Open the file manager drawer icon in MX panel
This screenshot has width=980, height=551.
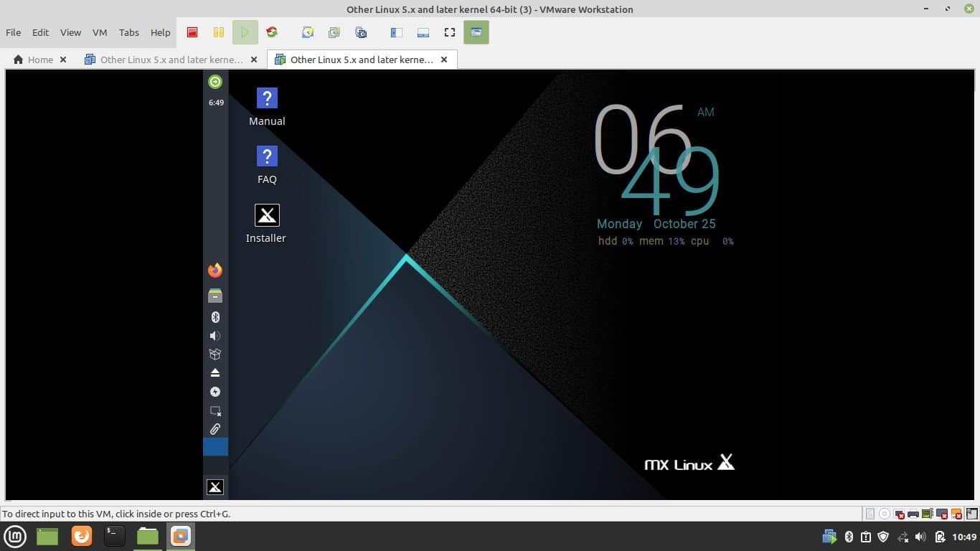[215, 295]
